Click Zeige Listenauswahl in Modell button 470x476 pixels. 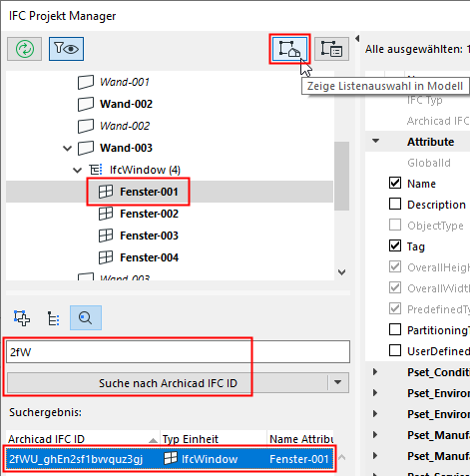click(x=289, y=49)
